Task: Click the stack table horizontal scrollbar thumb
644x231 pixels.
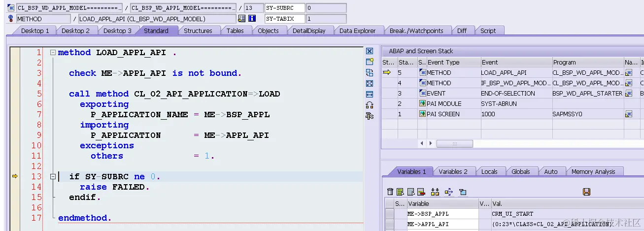Action: [454, 143]
